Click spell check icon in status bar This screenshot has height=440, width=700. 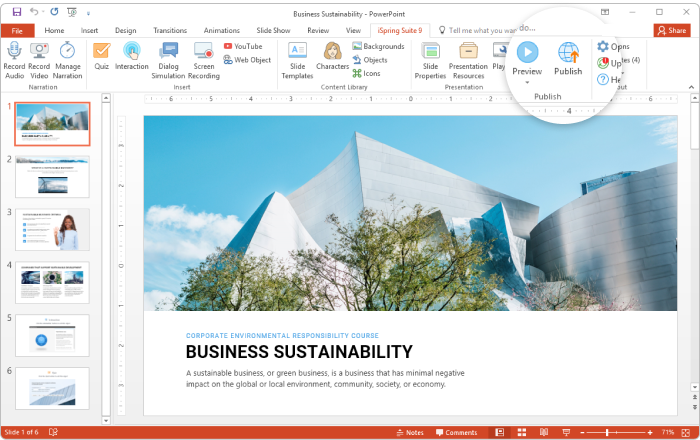[x=53, y=432]
